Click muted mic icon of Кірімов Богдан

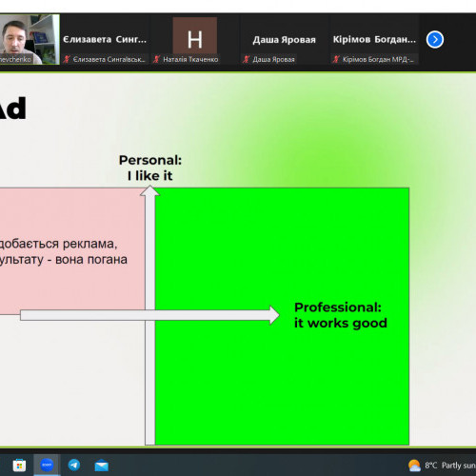coord(336,59)
